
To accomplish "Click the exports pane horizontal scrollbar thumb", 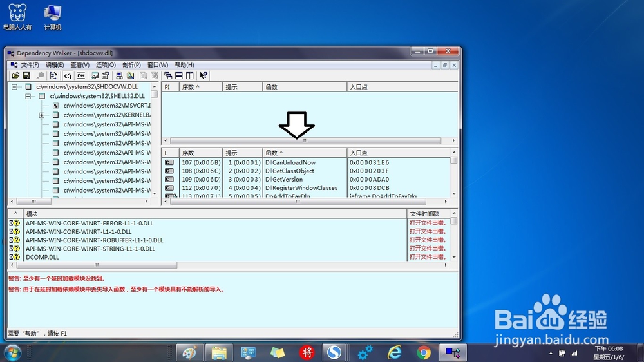I will click(298, 202).
